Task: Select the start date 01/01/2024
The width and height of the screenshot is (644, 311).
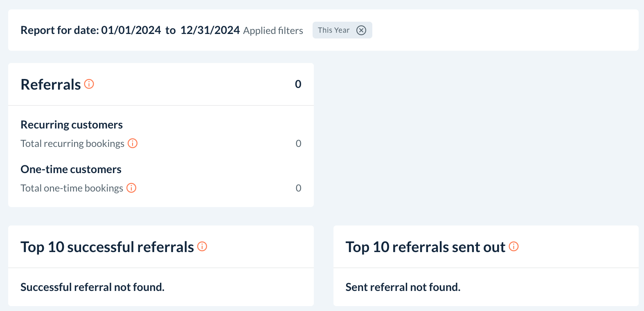Action: click(131, 30)
